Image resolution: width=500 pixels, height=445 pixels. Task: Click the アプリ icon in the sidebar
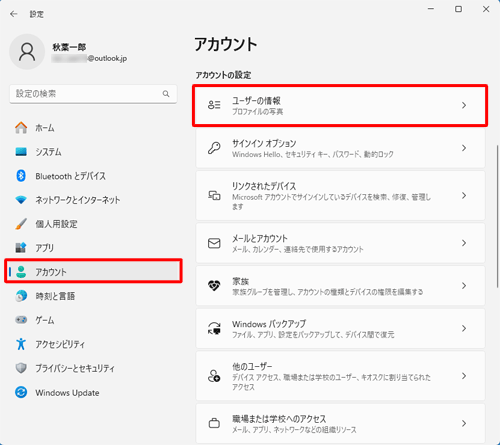point(21,248)
